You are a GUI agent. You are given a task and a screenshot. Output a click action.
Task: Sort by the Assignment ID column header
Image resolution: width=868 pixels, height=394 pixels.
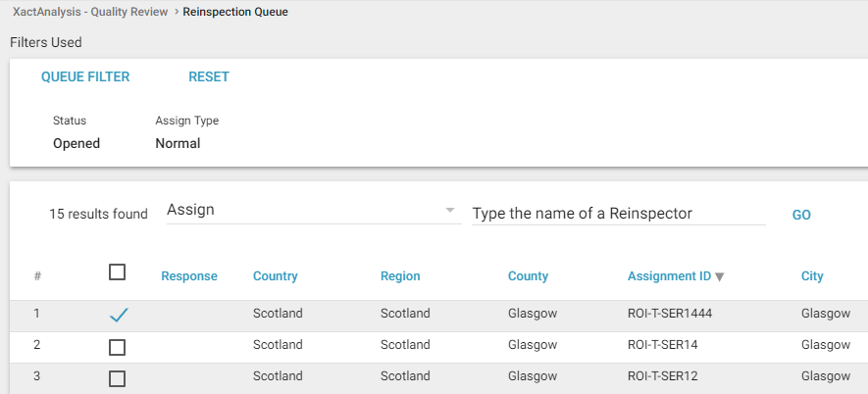(x=669, y=276)
